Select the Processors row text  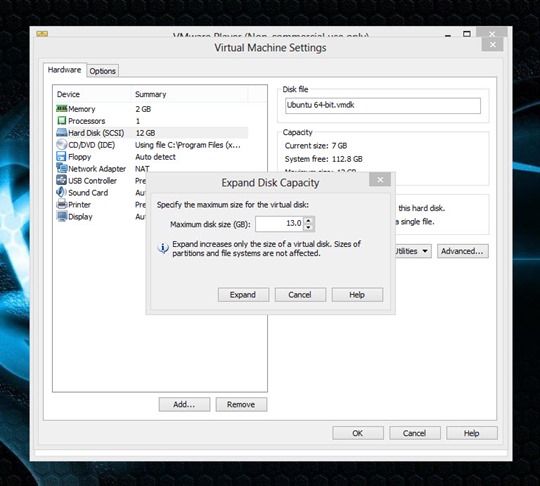coord(87,121)
